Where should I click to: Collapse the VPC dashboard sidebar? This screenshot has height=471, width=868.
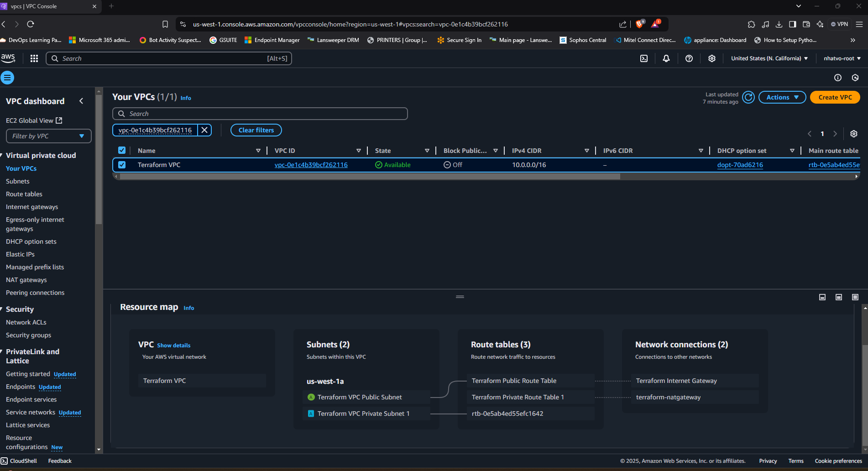coord(81,101)
